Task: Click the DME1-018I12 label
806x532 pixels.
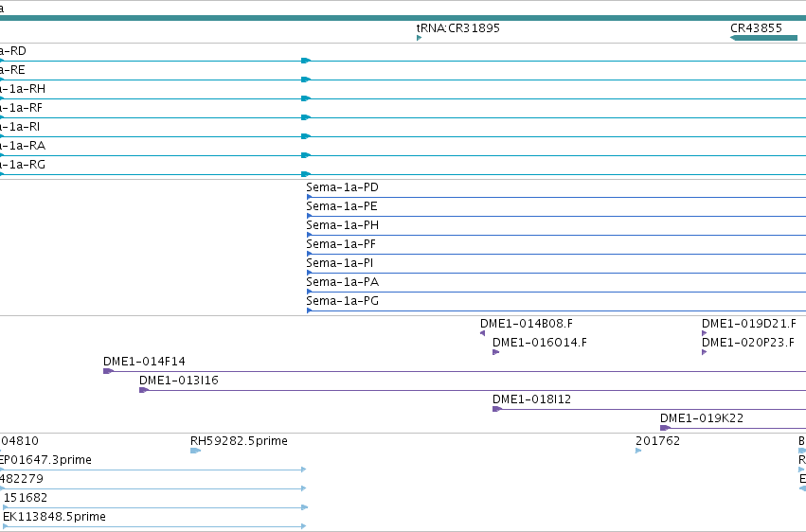Action: click(x=531, y=399)
